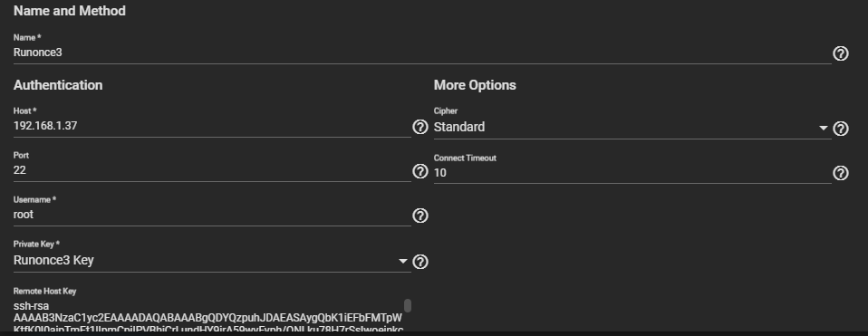Screen dimensions: 868x336
Task: Open help icon next to Cipher
Action: coord(840,129)
